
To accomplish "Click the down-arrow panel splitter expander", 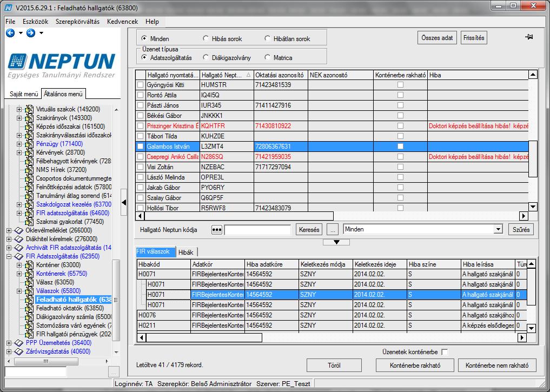I will [x=336, y=242].
